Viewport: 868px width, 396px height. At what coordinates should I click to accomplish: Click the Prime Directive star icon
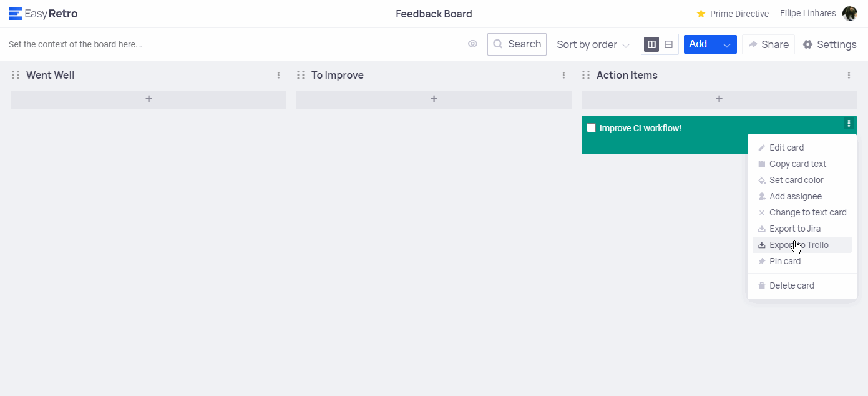tap(701, 14)
